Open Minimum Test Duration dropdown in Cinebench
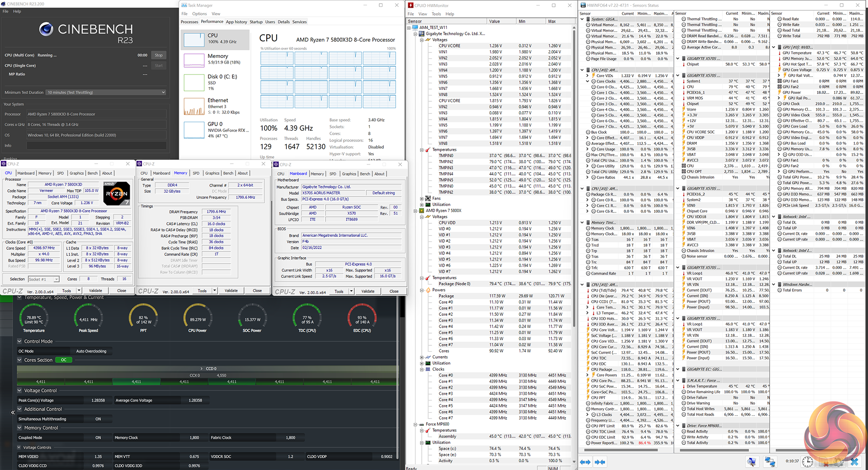Image resolution: width=868 pixels, height=470 pixels. point(106,92)
